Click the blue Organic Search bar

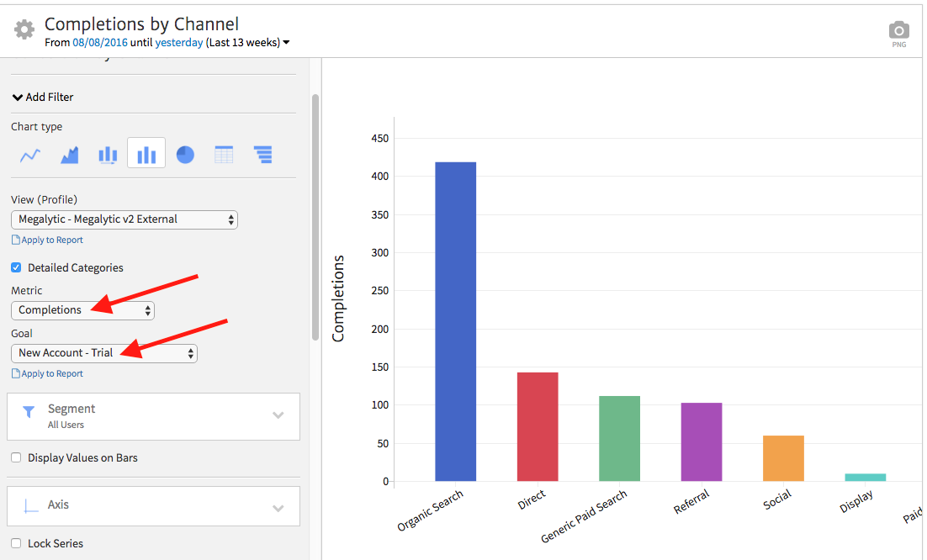[455, 321]
